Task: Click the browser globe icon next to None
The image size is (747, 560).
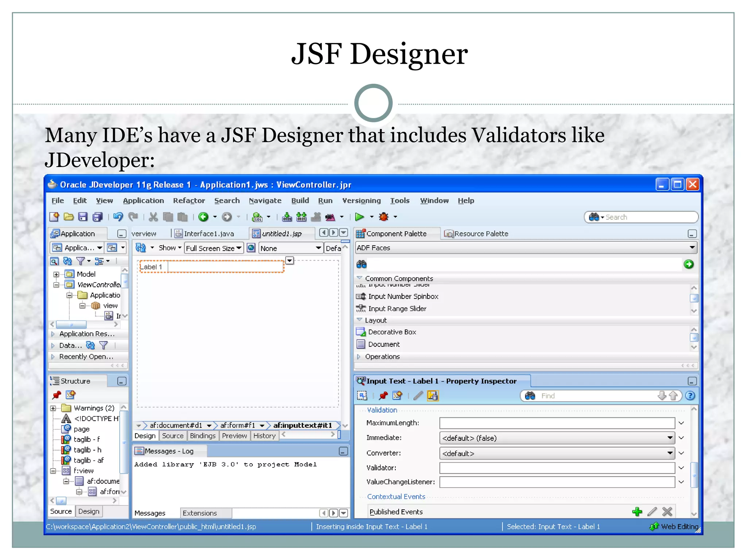Action: (x=251, y=248)
